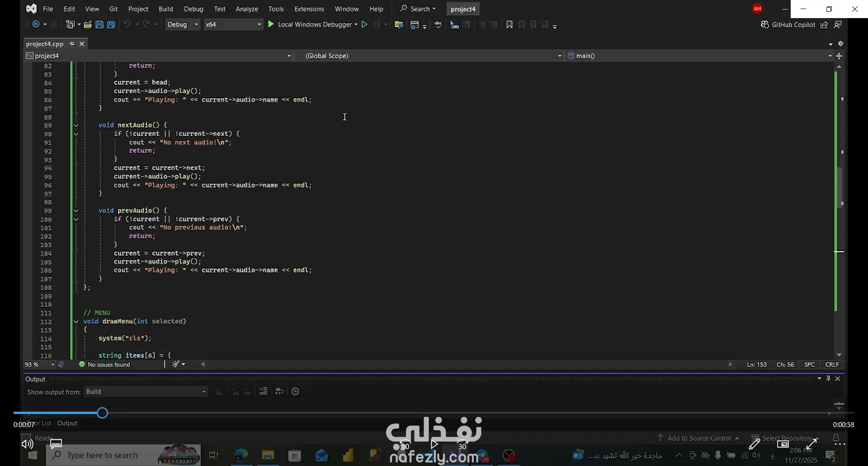Click the Redo arrow icon
This screenshot has height=466, width=868.
coord(146,24)
